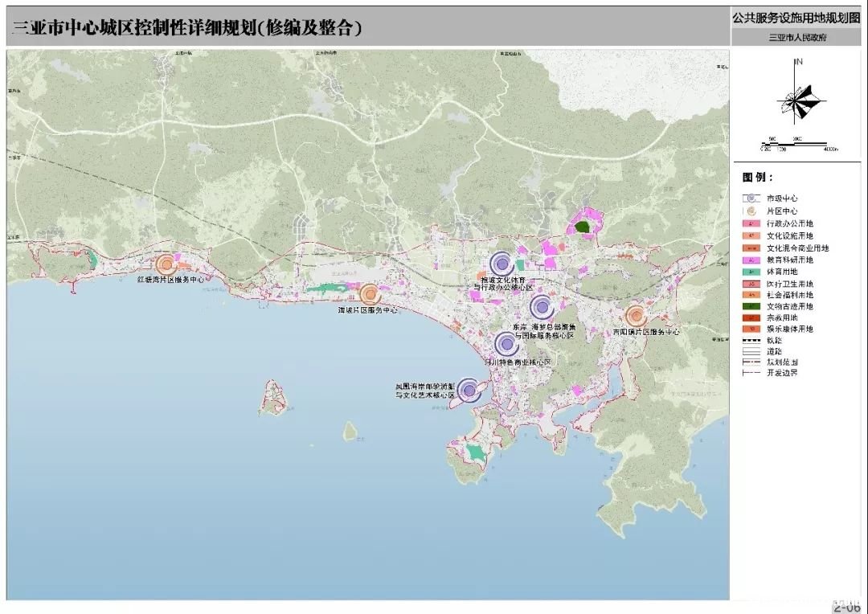This screenshot has height=614, width=868.
Task: Click the 文物古迹用地 dark green swatch
Action: coord(751,306)
